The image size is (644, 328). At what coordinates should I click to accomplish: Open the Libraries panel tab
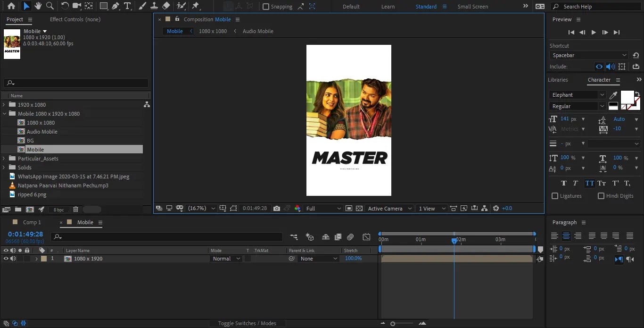click(558, 80)
